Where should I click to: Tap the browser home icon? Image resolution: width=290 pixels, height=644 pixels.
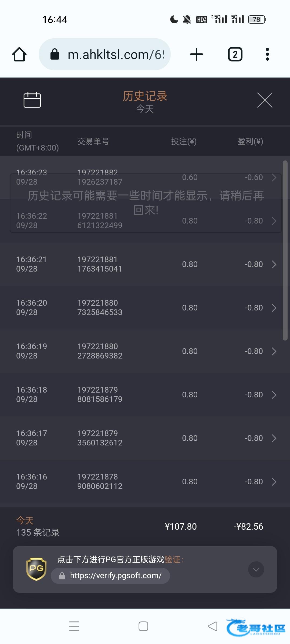tap(19, 54)
